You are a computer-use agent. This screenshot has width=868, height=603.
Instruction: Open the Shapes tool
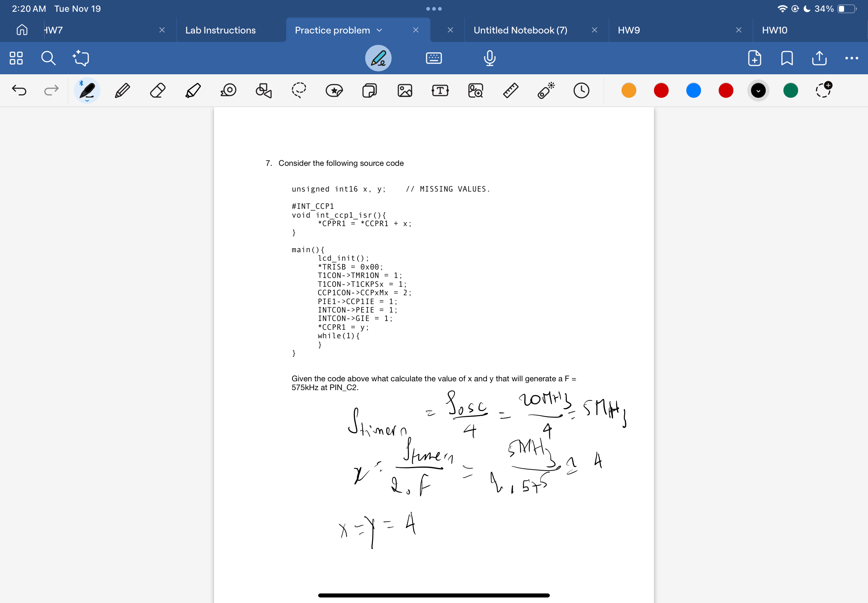click(x=263, y=90)
